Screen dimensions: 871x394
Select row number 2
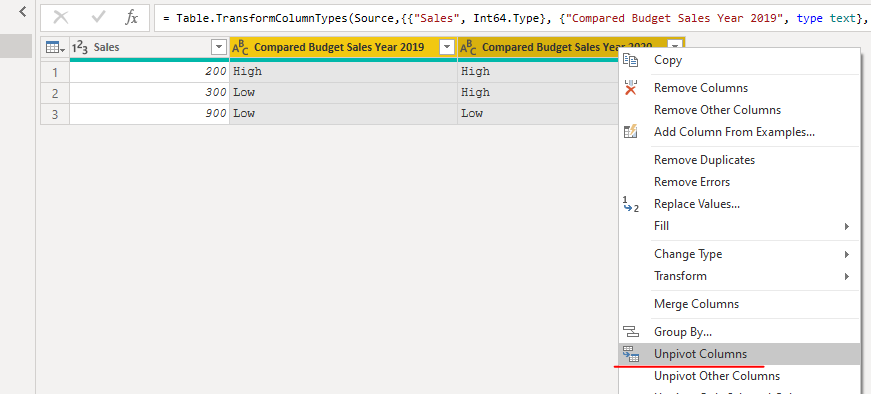54,93
